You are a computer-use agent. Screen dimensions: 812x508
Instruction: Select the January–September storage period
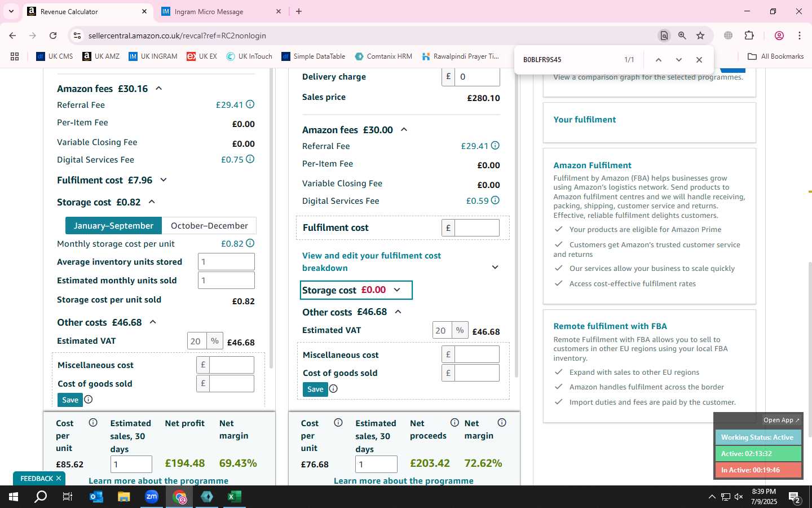113,226
